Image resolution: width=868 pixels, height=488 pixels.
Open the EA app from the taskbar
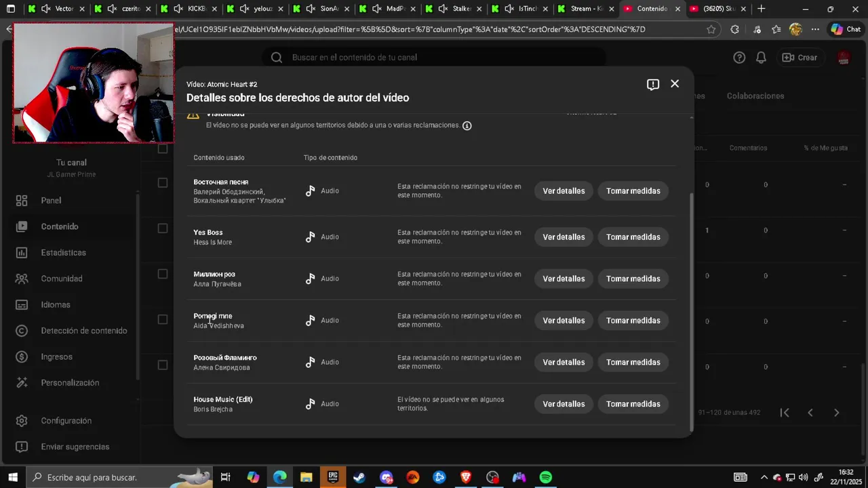click(412, 477)
